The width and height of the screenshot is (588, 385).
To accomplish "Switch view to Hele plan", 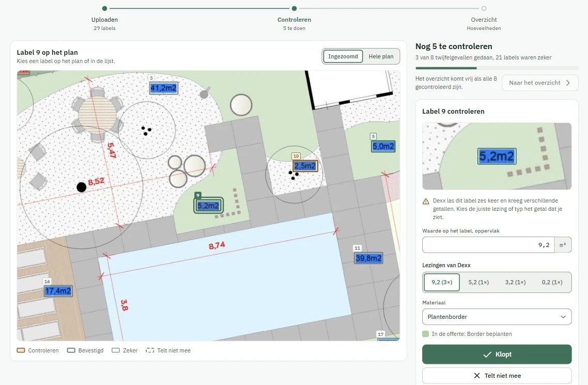I will (x=381, y=56).
